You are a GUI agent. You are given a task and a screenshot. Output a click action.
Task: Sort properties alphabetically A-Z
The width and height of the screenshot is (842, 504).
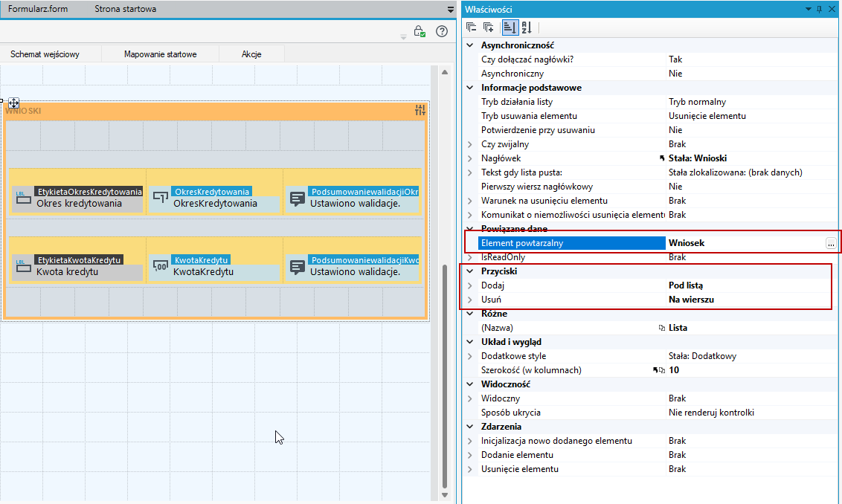(527, 28)
